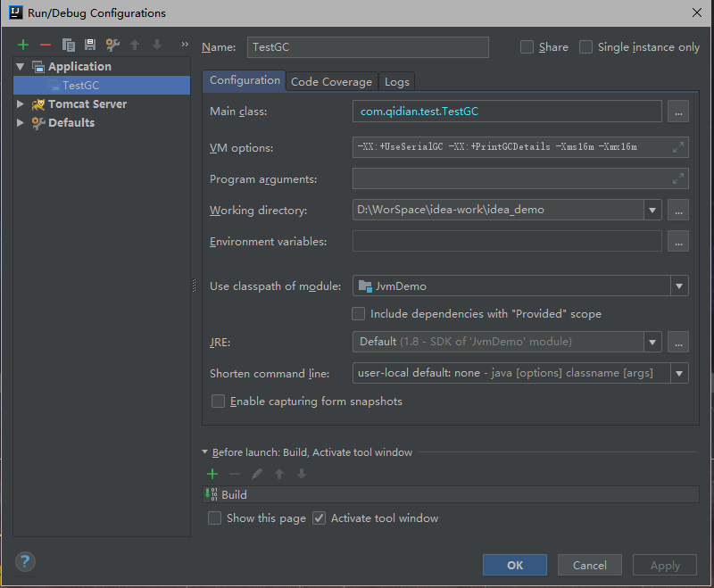Switch to the Code Coverage tab

coord(331,82)
